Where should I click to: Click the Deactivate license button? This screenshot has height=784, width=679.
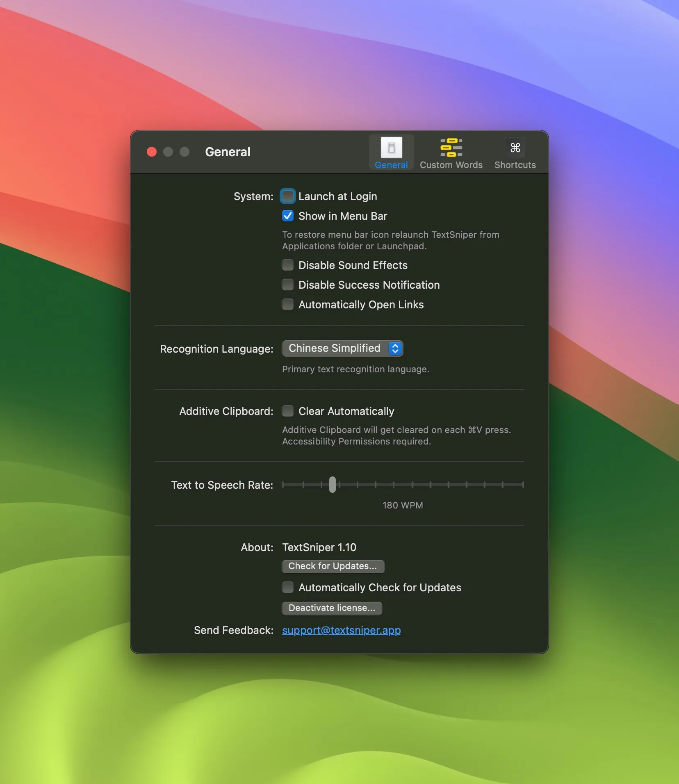pos(332,608)
